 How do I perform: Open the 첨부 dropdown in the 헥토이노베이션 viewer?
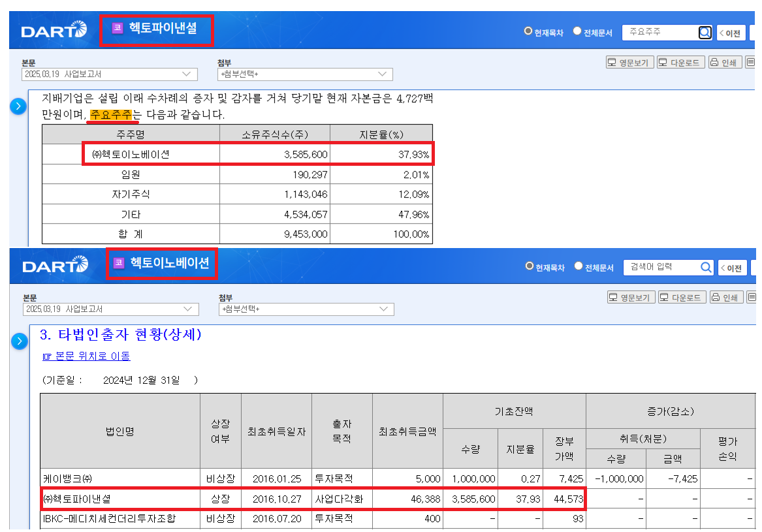coord(306,309)
